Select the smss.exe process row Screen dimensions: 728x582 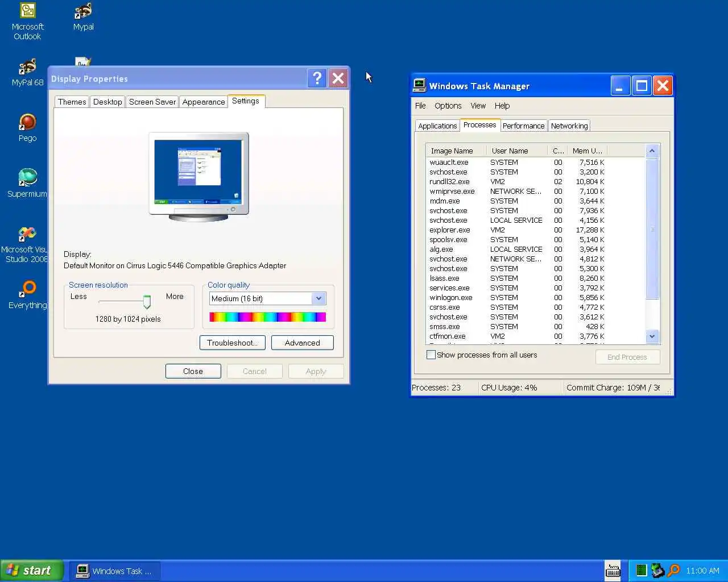coord(536,327)
